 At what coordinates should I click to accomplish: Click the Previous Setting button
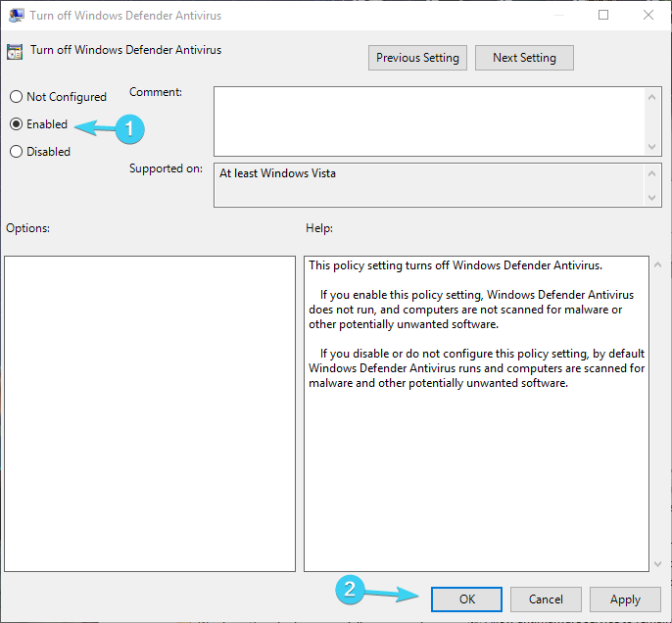(x=417, y=58)
